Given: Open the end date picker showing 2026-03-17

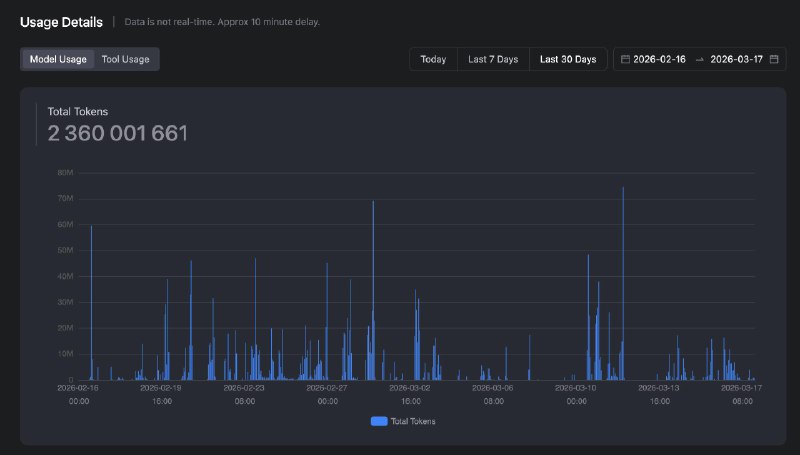Looking at the screenshot, I should (736, 59).
